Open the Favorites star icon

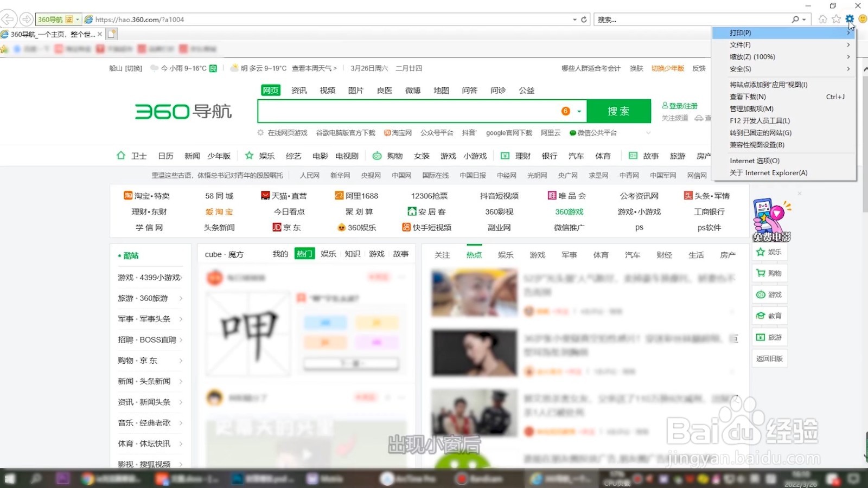(836, 19)
